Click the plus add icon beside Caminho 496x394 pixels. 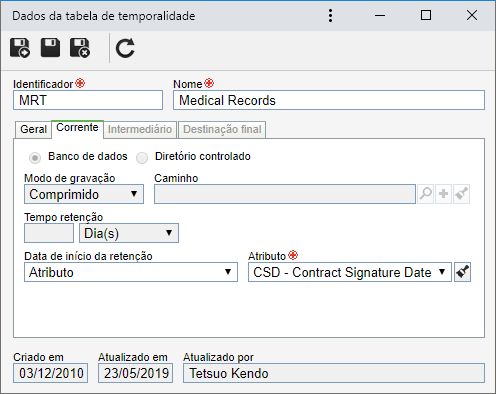pyautogui.click(x=443, y=194)
